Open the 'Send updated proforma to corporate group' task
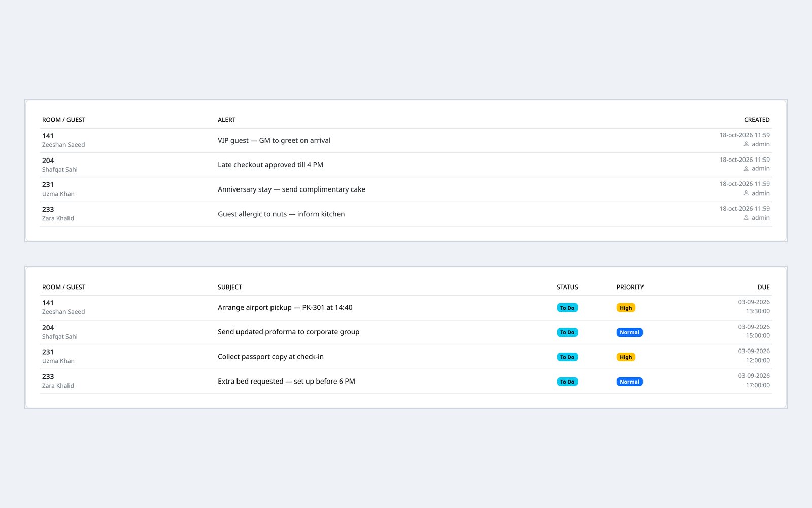 click(288, 332)
